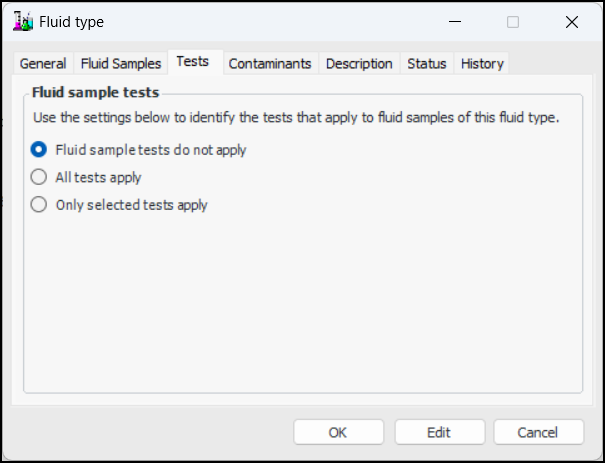Cancel the Fluid type dialog
605x463 pixels.
click(x=538, y=432)
